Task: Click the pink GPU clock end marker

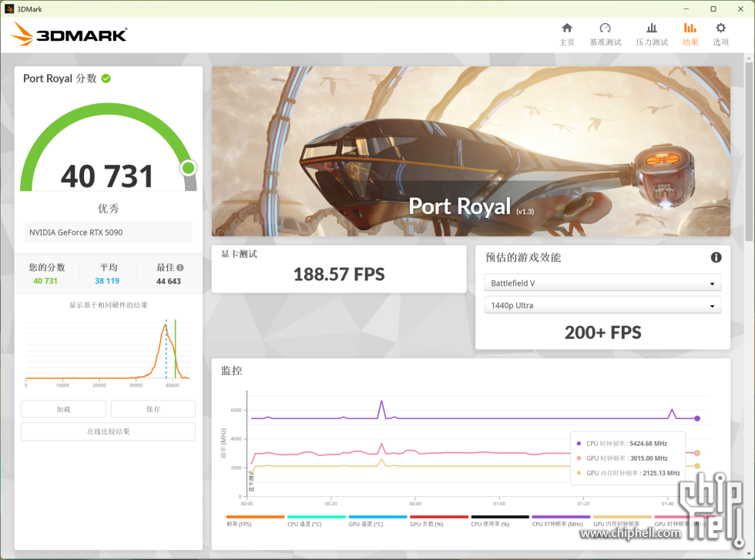Action: tap(697, 453)
